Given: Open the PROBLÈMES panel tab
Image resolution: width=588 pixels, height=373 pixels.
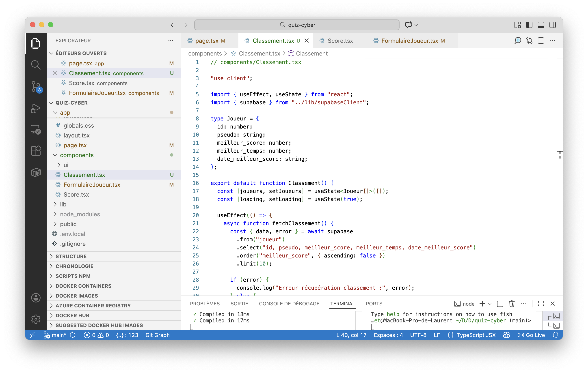Looking at the screenshot, I should point(205,304).
